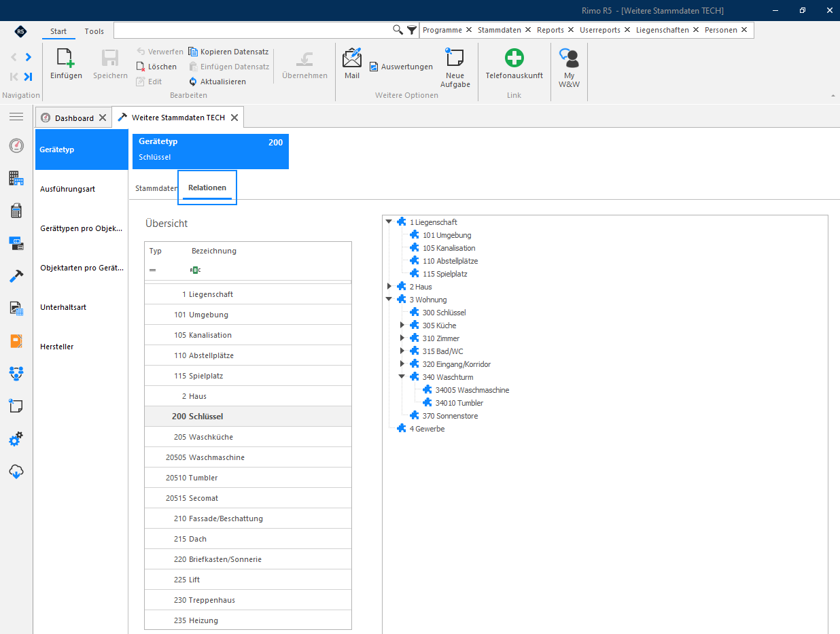Click the Speichern save icon
This screenshot has width=840, height=634.
pyautogui.click(x=110, y=58)
